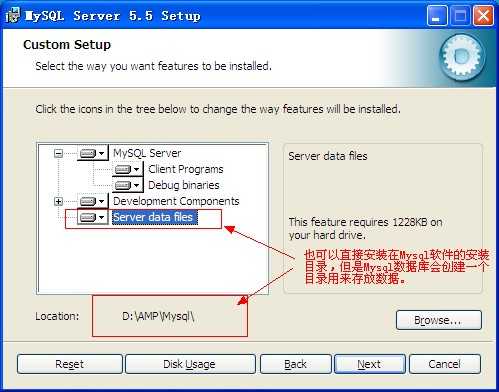Expand the Development Components tree node
This screenshot has height=392, width=499.
58,201
